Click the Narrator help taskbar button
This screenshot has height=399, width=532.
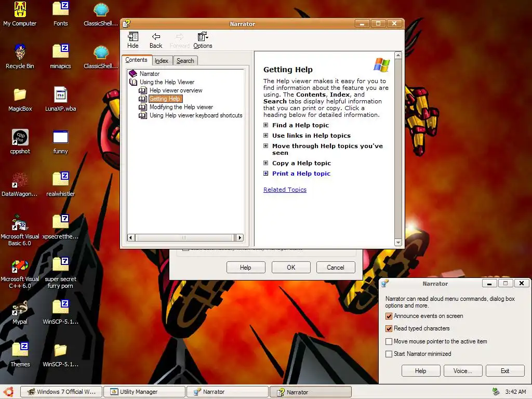pyautogui.click(x=311, y=392)
